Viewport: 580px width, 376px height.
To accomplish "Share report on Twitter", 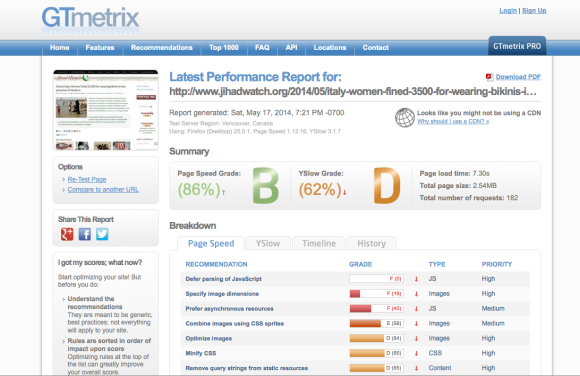I will pos(102,234).
